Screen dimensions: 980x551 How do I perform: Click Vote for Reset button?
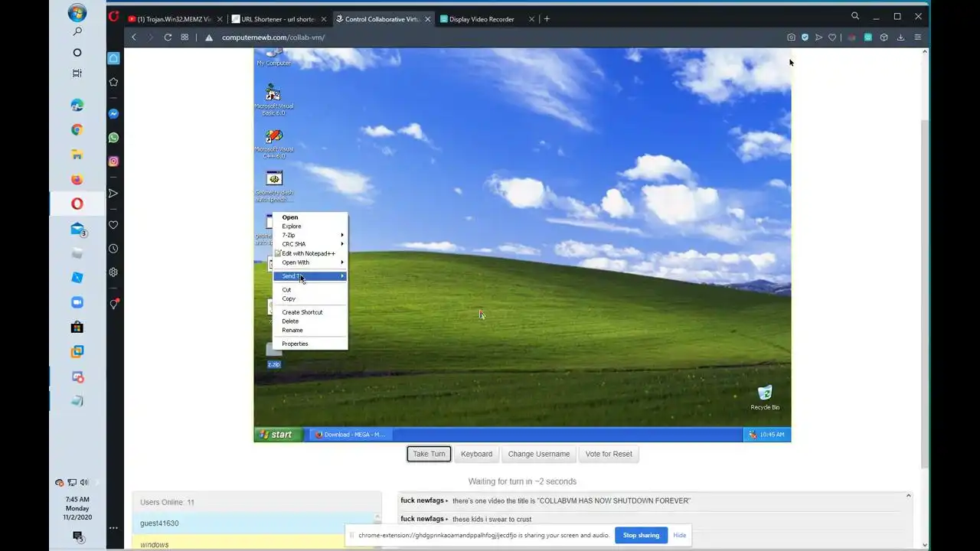click(609, 454)
